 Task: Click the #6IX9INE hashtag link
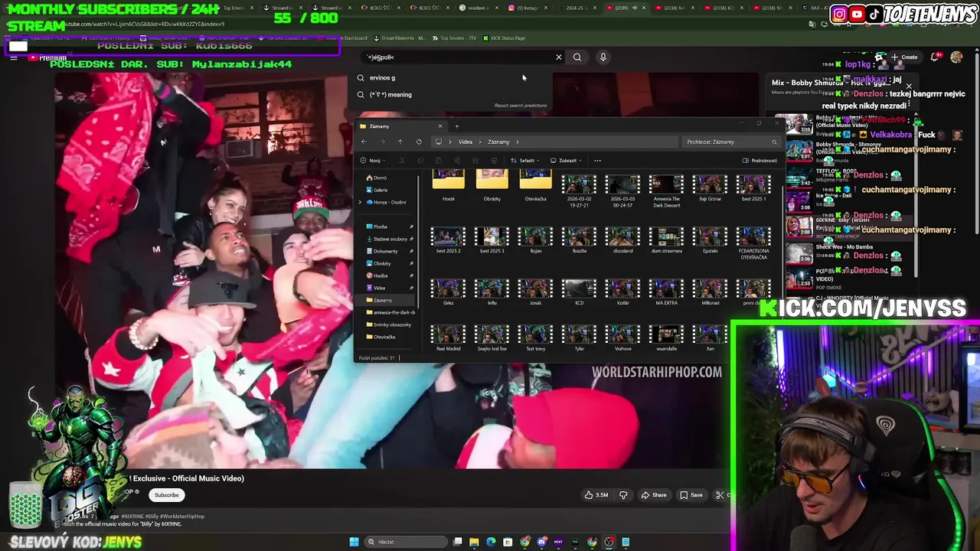pyautogui.click(x=132, y=516)
